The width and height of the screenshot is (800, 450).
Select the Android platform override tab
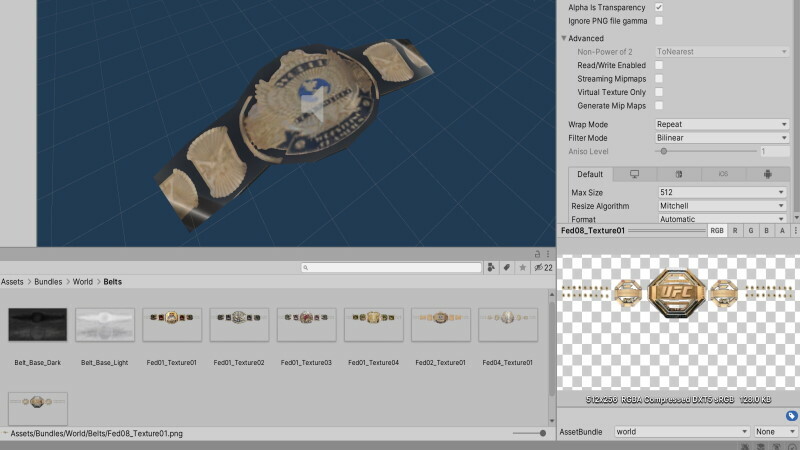click(767, 174)
